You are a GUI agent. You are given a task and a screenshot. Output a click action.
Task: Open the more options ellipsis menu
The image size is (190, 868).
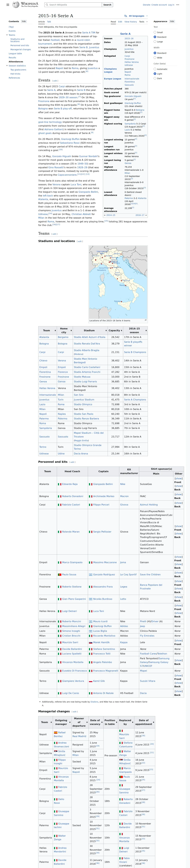pos(178,5)
